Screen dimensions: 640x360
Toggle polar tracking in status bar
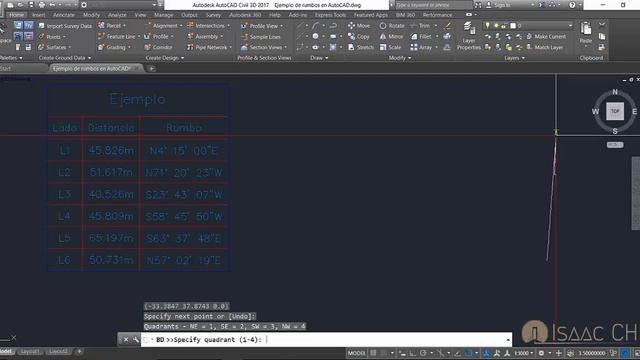click(423, 353)
